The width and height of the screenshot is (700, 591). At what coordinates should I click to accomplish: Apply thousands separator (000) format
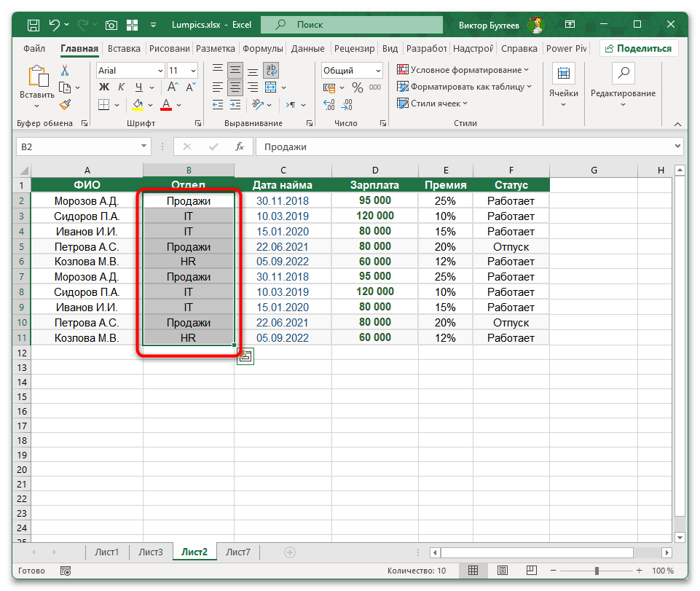coord(375,87)
